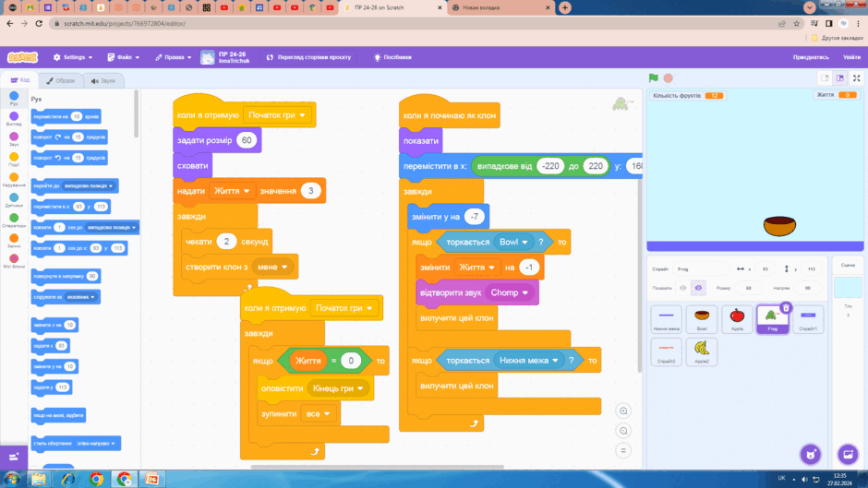
Task: Open the Settings dropdown menu
Action: click(73, 57)
